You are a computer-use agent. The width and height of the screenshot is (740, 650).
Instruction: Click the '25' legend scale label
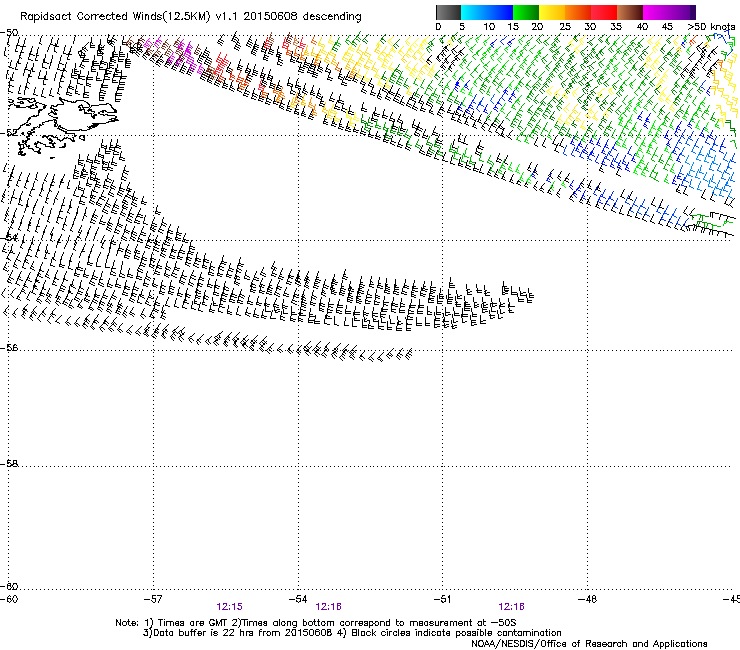pyautogui.click(x=565, y=27)
